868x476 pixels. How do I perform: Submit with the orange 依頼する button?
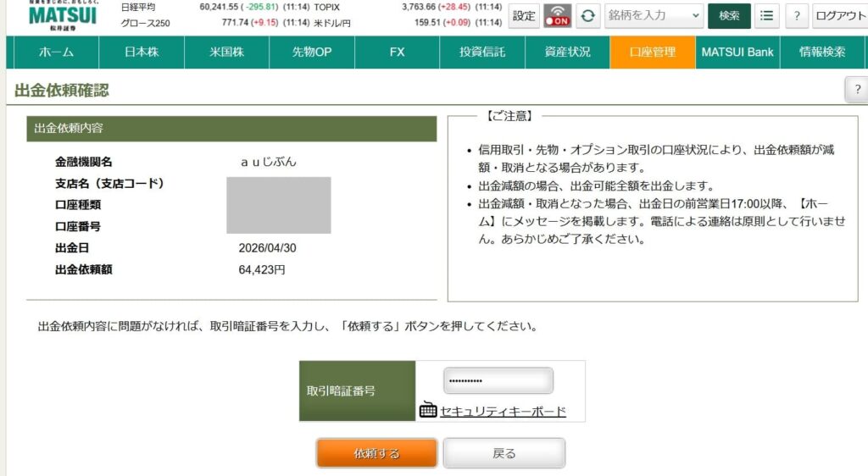click(x=376, y=453)
